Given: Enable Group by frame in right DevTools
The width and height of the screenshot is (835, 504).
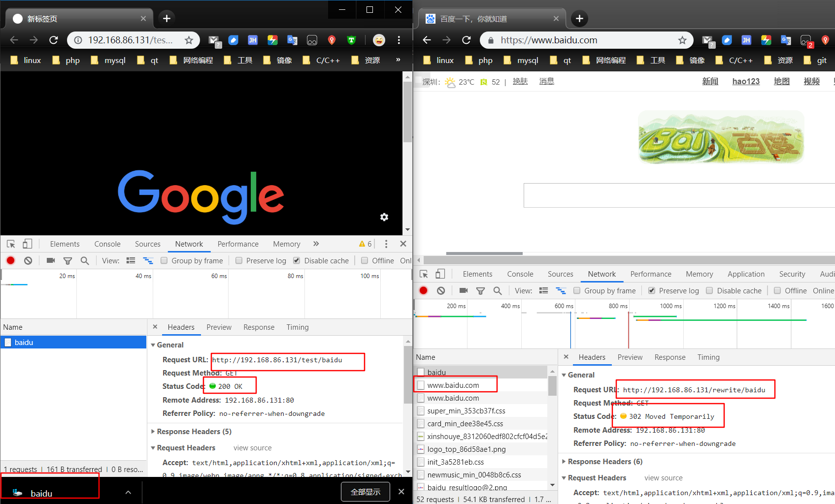Looking at the screenshot, I should coord(577,290).
